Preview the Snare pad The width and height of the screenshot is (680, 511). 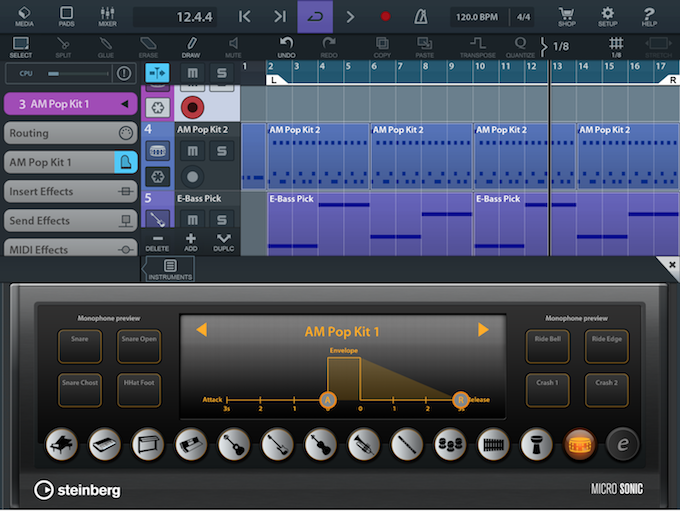pos(80,346)
